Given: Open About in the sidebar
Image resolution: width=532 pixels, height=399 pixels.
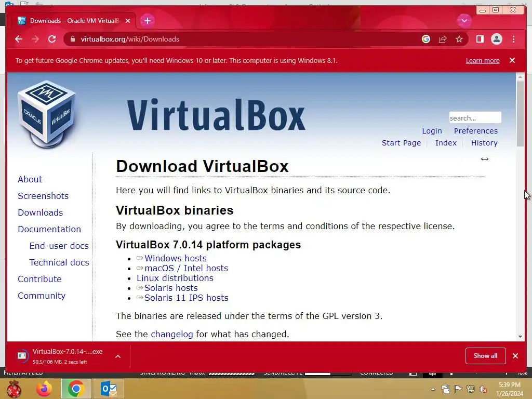Looking at the screenshot, I should (30, 179).
